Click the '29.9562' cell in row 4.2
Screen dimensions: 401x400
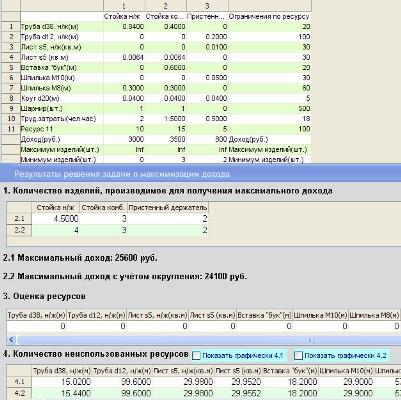tap(238, 393)
